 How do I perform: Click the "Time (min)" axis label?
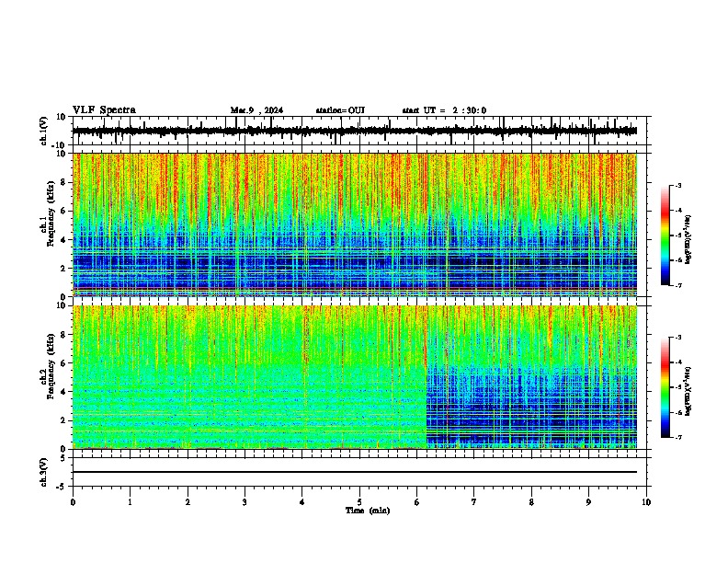[368, 511]
